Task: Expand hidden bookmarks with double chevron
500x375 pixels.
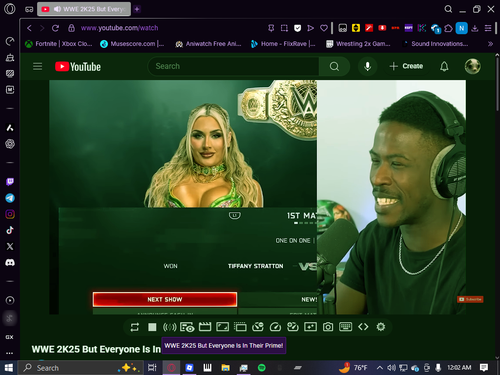Action: 490,44
